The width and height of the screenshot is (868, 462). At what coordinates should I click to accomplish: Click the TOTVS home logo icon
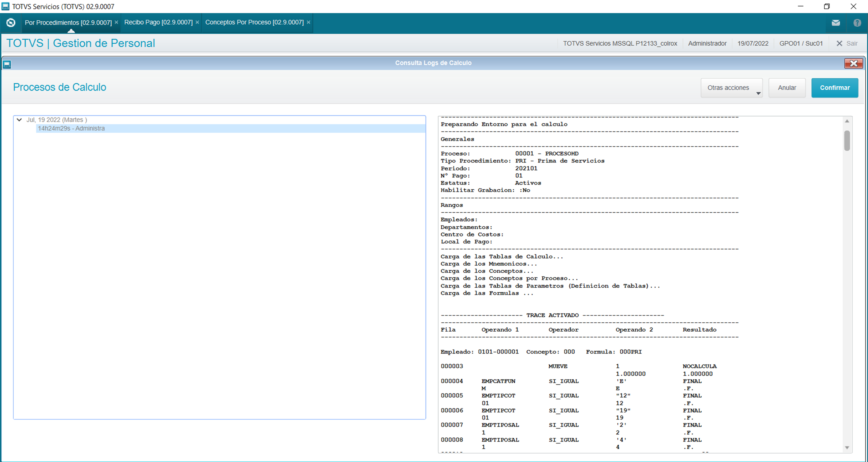[11, 23]
